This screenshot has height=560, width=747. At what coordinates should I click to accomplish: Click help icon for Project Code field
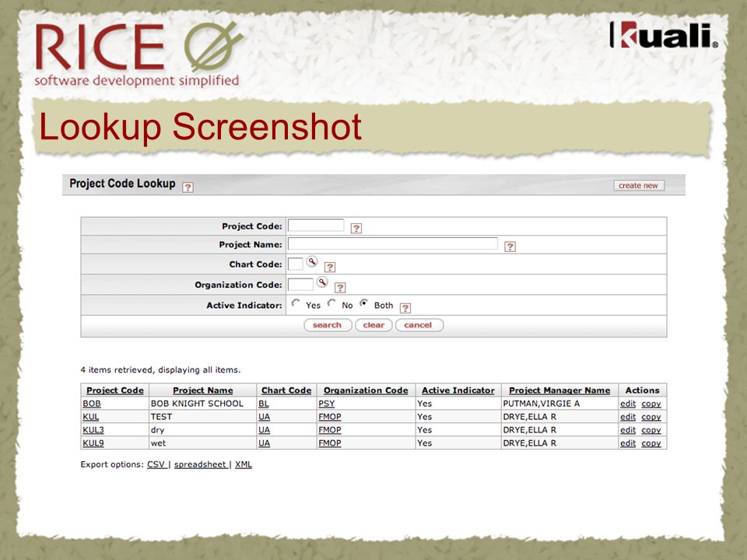tap(356, 229)
